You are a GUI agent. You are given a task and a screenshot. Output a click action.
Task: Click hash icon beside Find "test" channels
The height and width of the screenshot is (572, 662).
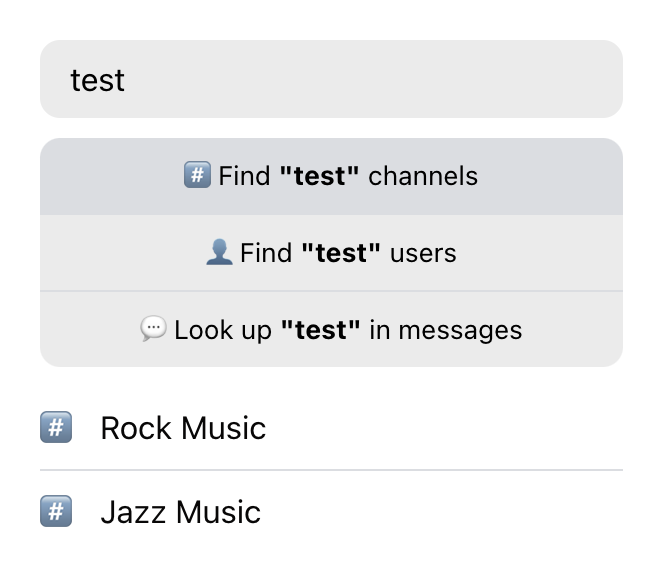[197, 176]
